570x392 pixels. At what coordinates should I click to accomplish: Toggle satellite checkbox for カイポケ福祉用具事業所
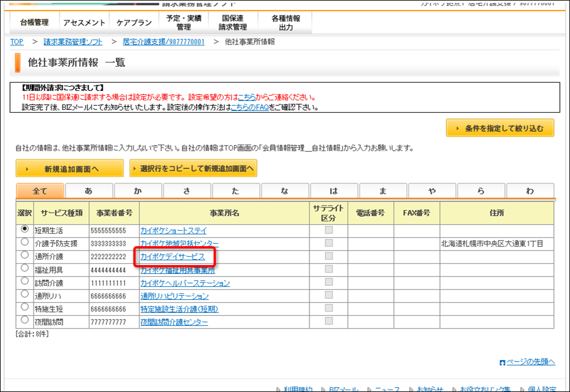(x=328, y=269)
